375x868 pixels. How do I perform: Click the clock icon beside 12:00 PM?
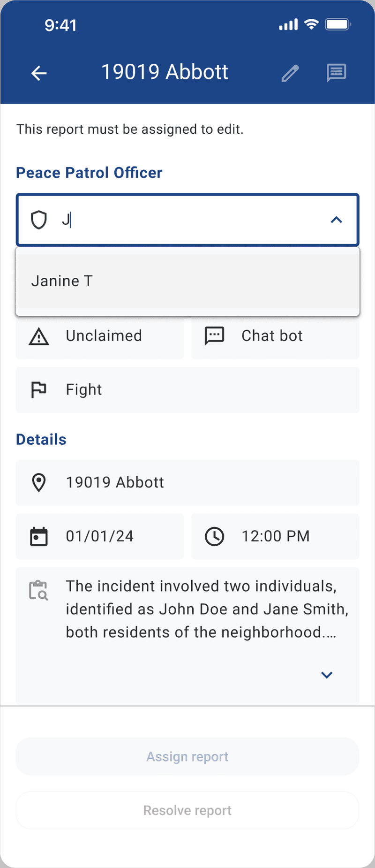(215, 536)
